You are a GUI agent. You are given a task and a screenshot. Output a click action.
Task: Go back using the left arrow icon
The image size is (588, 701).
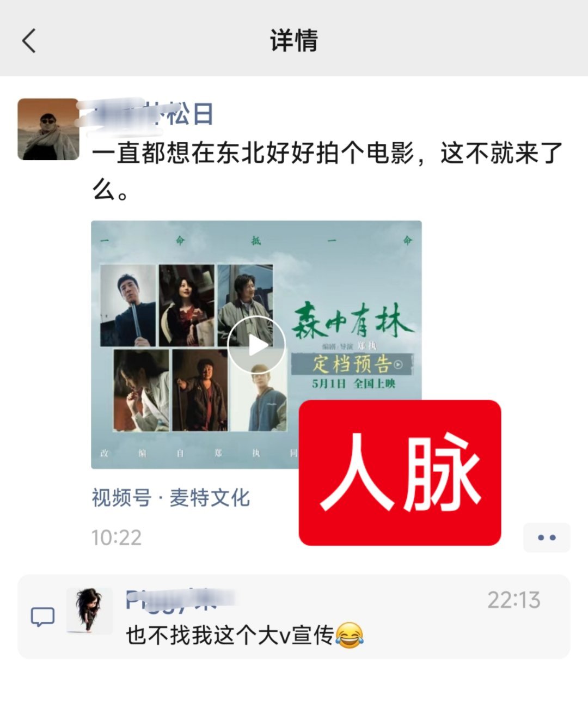pyautogui.click(x=29, y=41)
